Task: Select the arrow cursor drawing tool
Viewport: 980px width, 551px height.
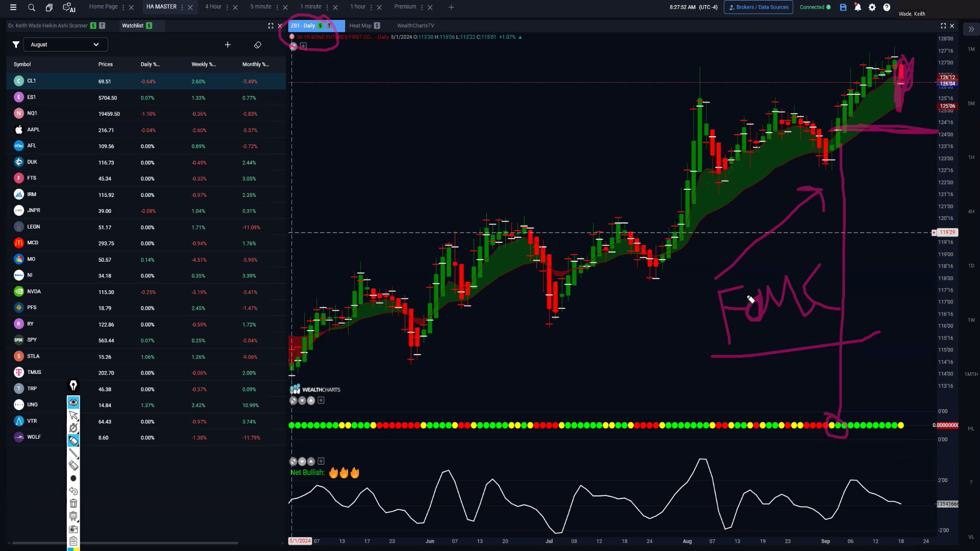Action: 73,415
